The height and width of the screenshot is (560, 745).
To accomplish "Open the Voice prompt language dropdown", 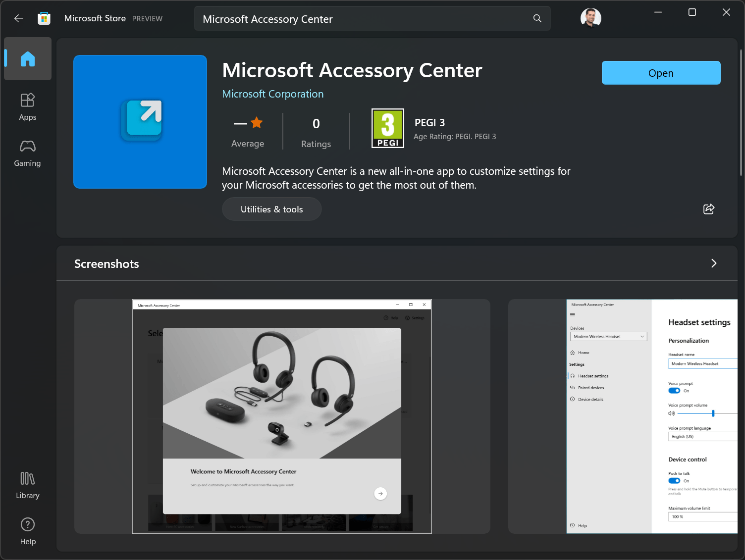I will [x=702, y=436].
